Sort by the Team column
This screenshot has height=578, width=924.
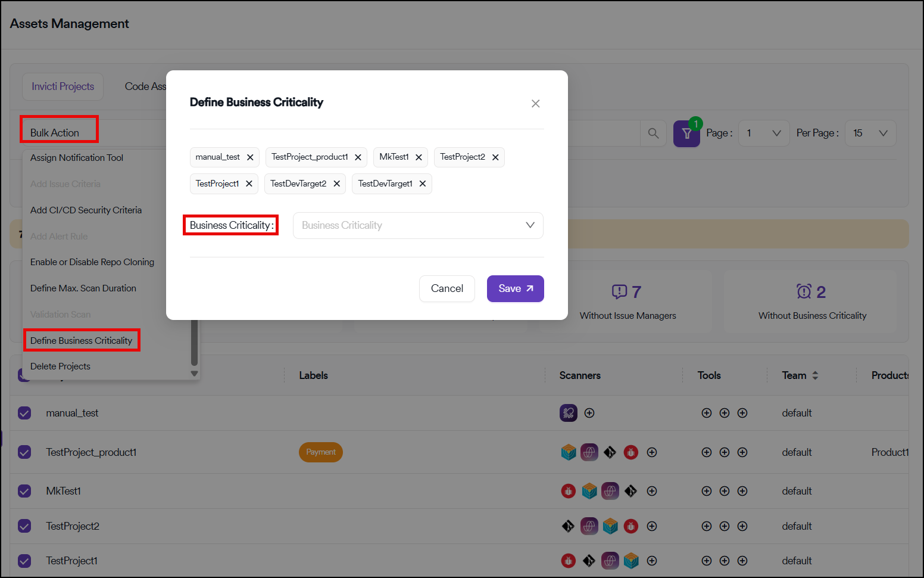tap(815, 375)
